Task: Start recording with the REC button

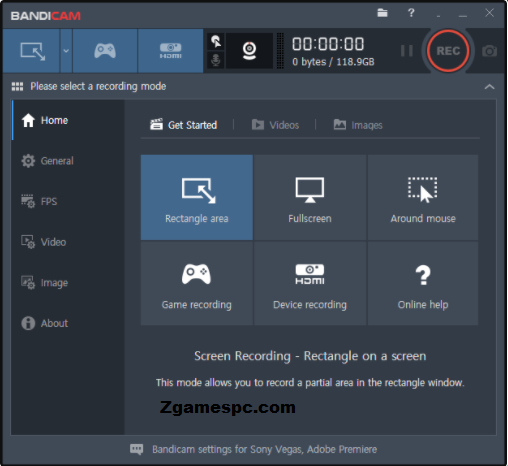Action: 448,51
